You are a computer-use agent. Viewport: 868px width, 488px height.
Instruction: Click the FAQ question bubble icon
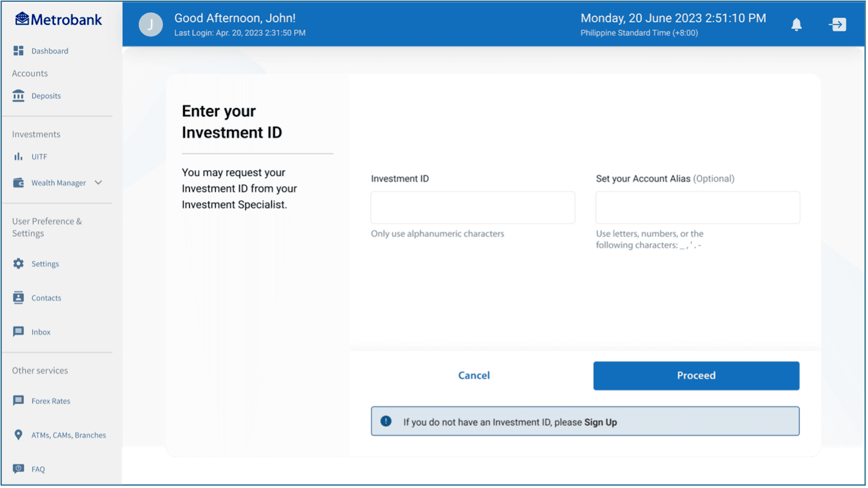19,469
